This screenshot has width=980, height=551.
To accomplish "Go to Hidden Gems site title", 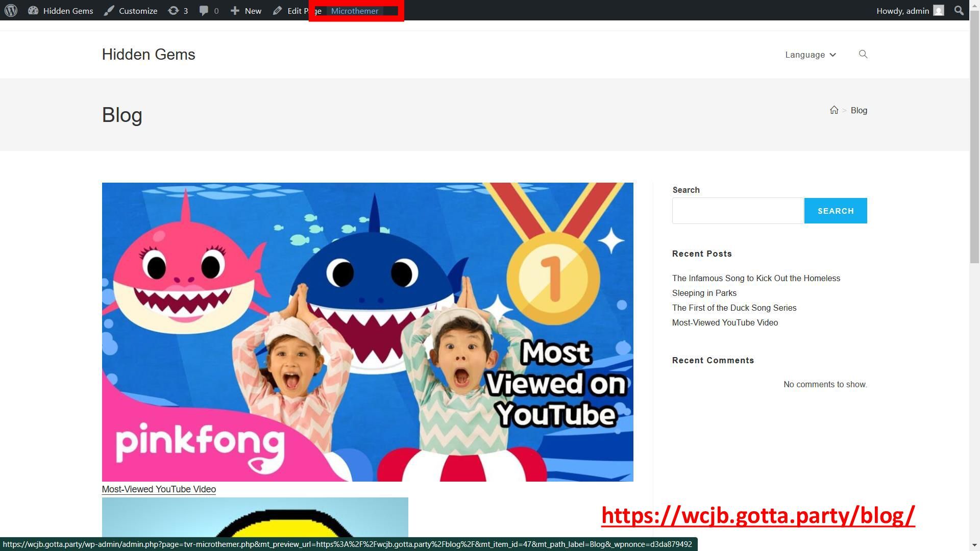I will point(149,55).
